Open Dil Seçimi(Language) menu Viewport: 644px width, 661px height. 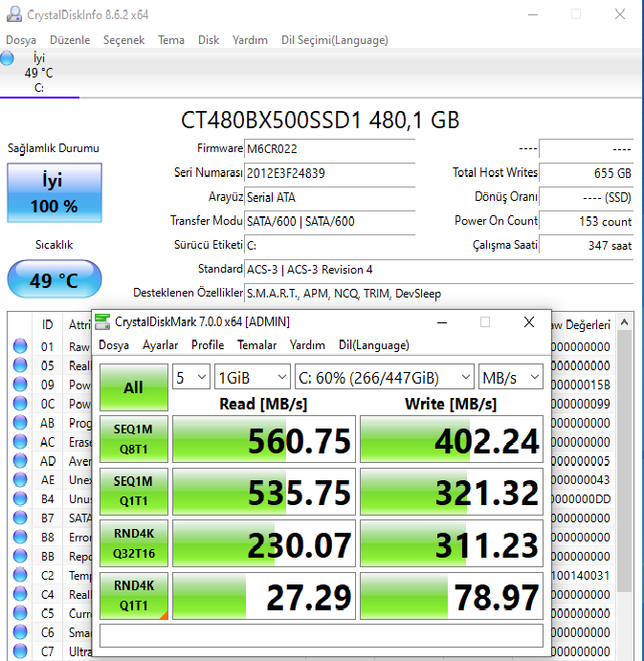(334, 40)
